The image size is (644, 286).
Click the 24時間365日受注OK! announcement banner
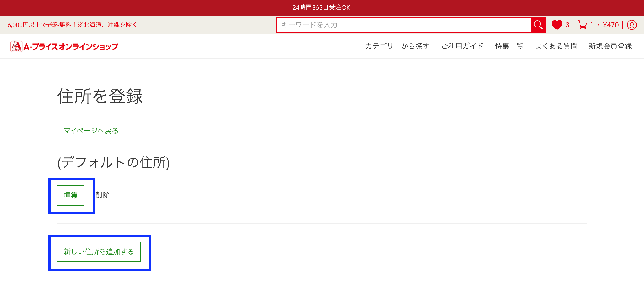point(322,8)
